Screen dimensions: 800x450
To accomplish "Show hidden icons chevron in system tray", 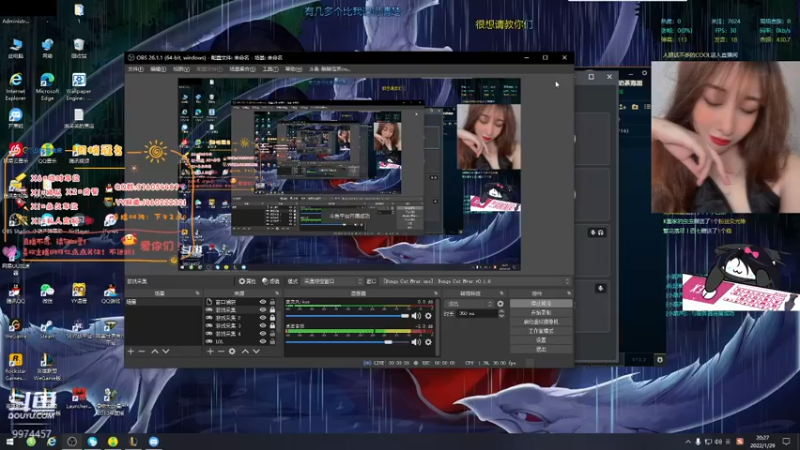I will coord(688,441).
